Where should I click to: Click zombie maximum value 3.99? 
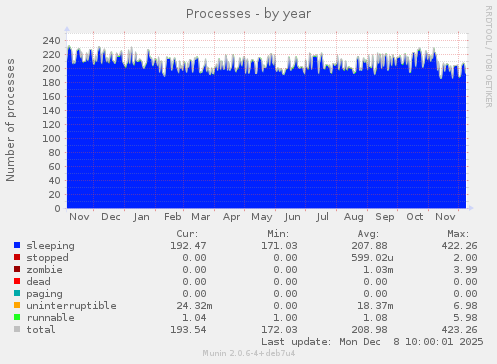click(x=466, y=270)
